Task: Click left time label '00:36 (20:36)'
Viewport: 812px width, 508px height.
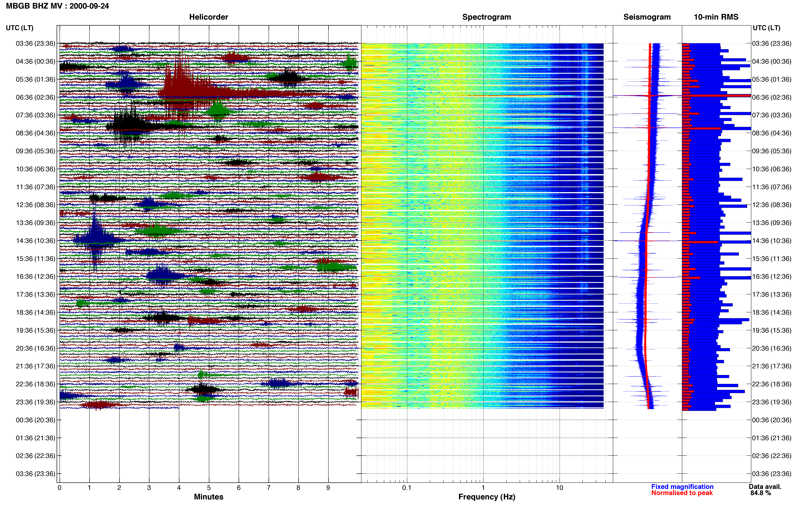Action: pos(36,420)
